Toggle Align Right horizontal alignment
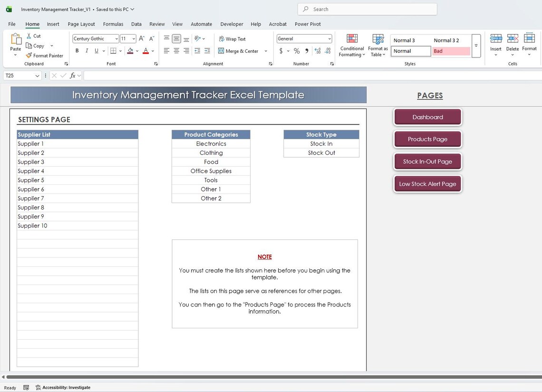The image size is (542, 392). point(186,51)
